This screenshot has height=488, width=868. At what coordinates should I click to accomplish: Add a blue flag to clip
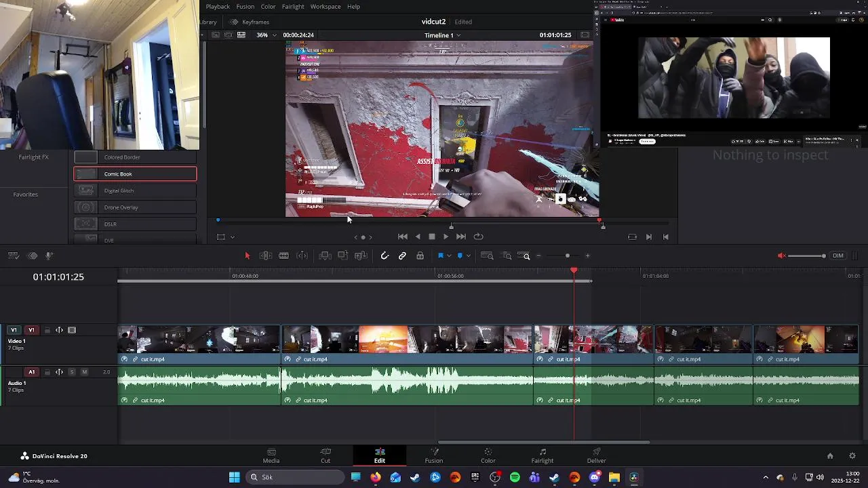pyautogui.click(x=440, y=256)
